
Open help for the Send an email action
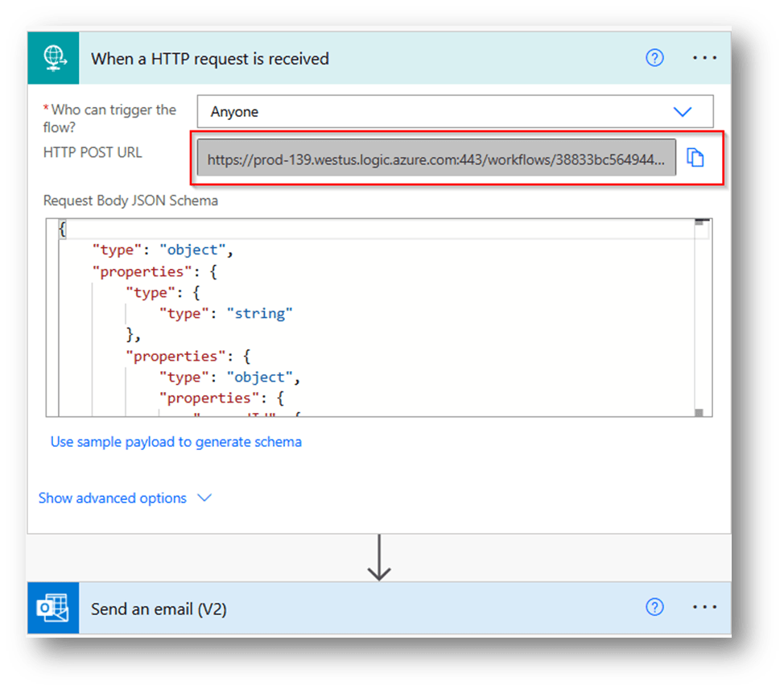pyautogui.click(x=654, y=609)
